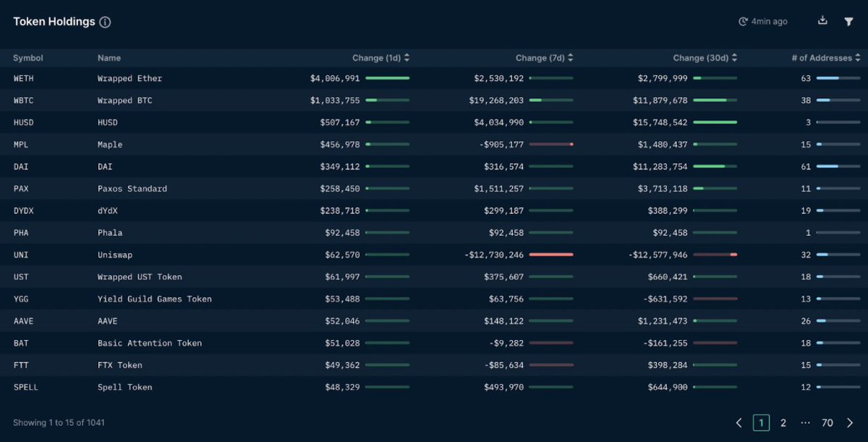Open Spell Token name
Screen dimensions: 868x442
click(x=125, y=387)
